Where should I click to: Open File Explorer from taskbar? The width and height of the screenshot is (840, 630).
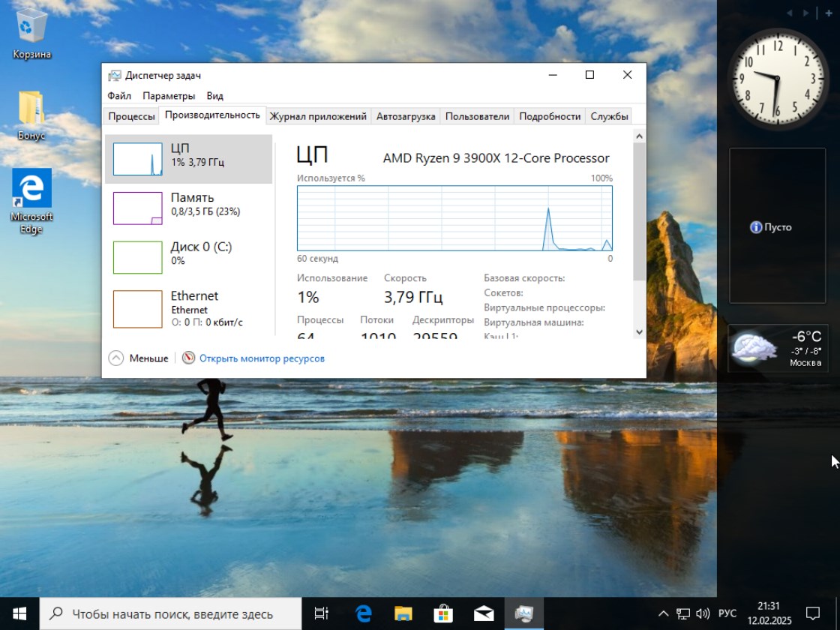(403, 613)
